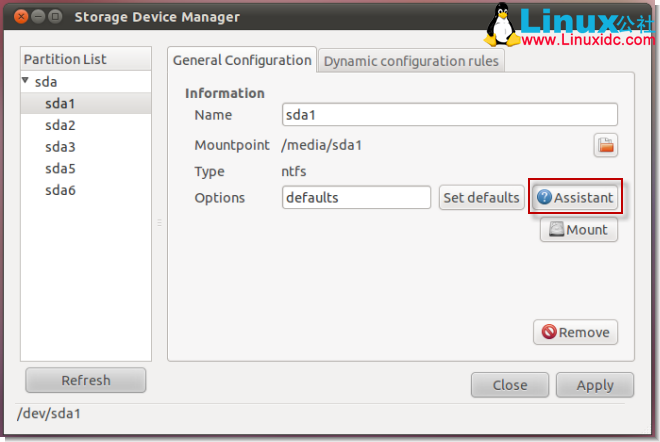Focus the Options defaults field
Image resolution: width=660 pixels, height=442 pixels.
356,197
